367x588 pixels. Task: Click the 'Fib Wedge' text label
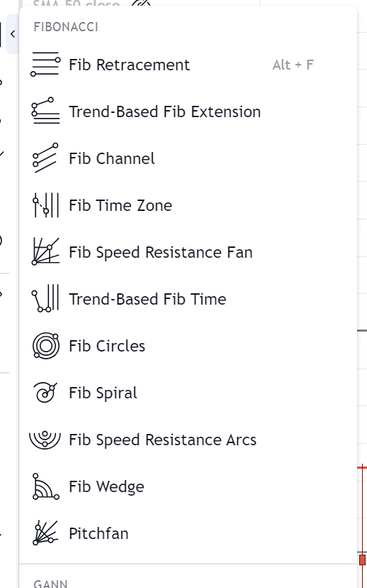click(x=106, y=486)
